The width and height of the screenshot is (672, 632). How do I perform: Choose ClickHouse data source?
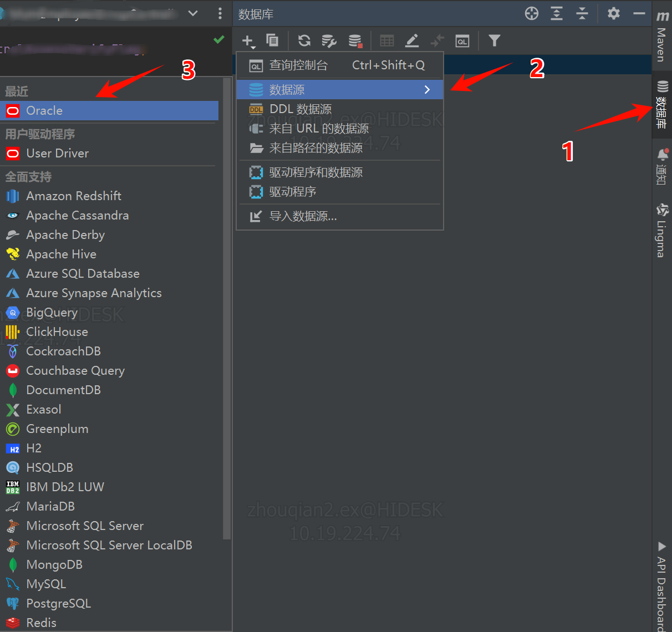point(109,332)
